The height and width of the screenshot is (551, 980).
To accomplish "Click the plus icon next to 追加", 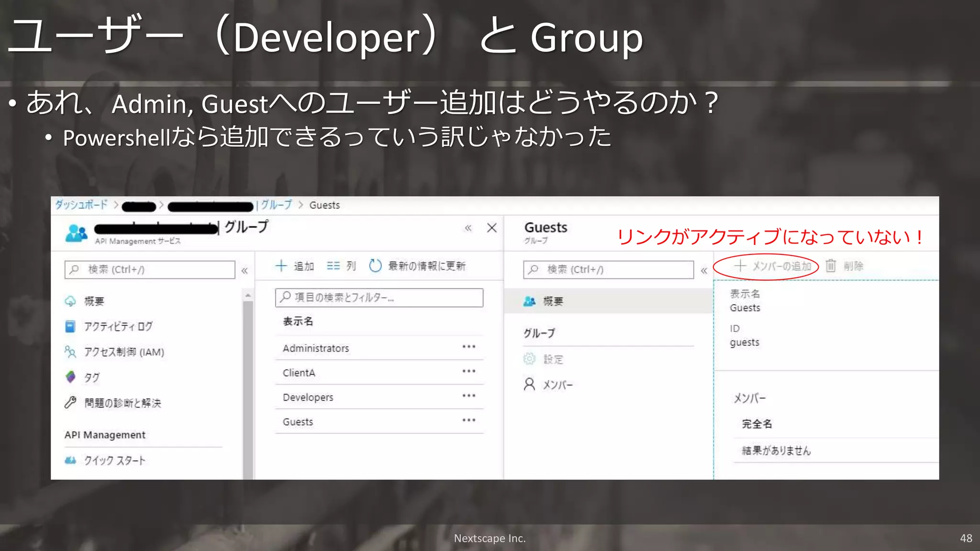I will coord(281,265).
